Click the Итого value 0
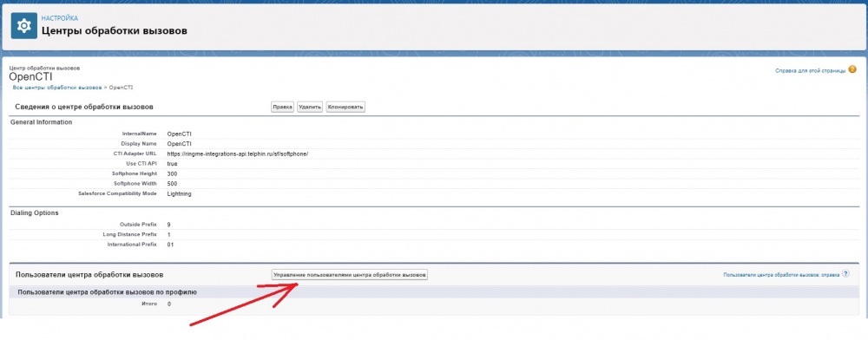 169,304
